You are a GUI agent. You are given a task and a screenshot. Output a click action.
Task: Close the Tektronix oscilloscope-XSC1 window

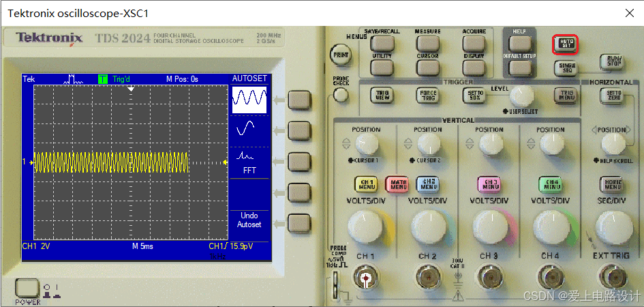coord(629,13)
